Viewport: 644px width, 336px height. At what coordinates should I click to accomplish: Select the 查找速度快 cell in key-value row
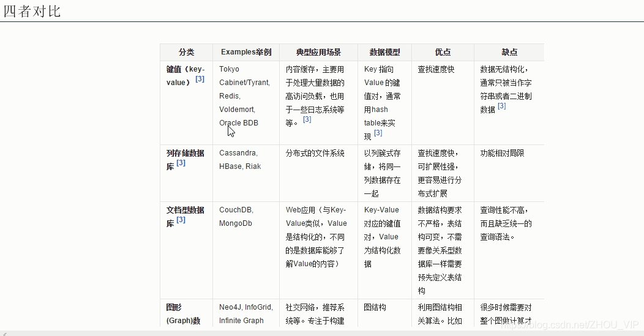click(443, 103)
